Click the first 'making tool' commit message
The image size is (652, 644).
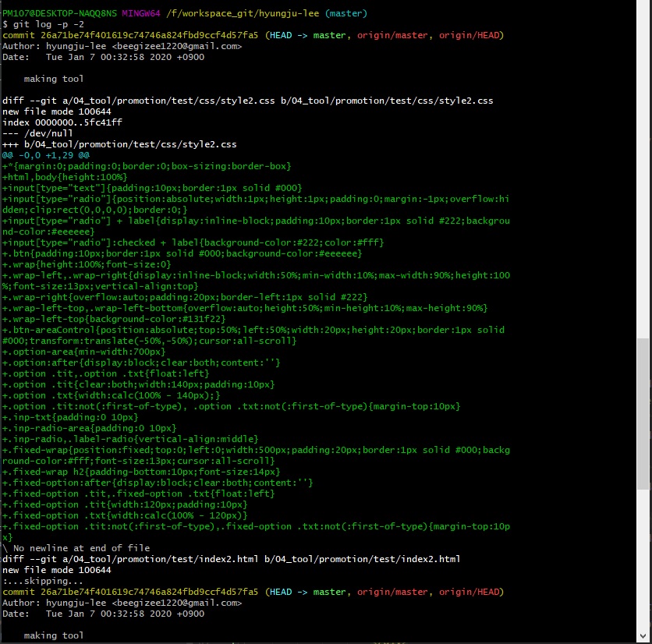[x=54, y=79]
